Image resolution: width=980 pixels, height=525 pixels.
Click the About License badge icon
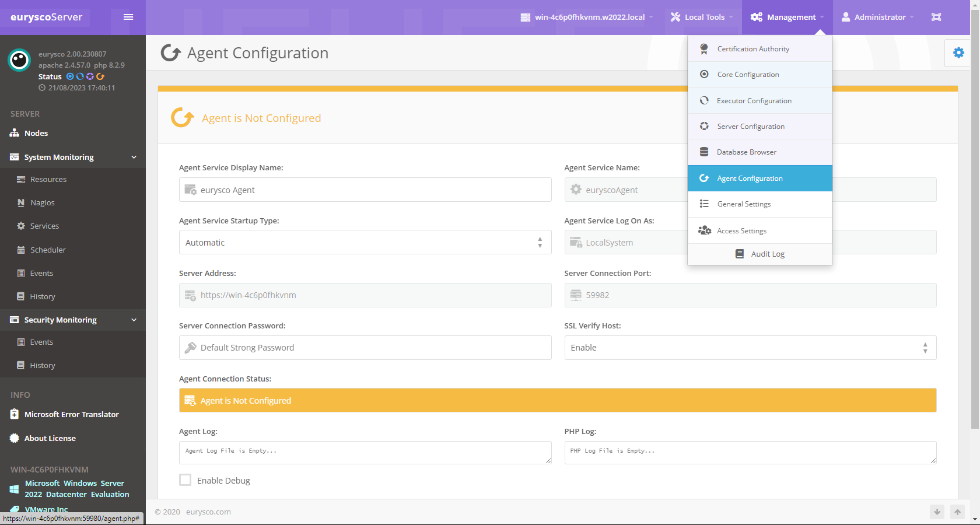click(x=15, y=438)
